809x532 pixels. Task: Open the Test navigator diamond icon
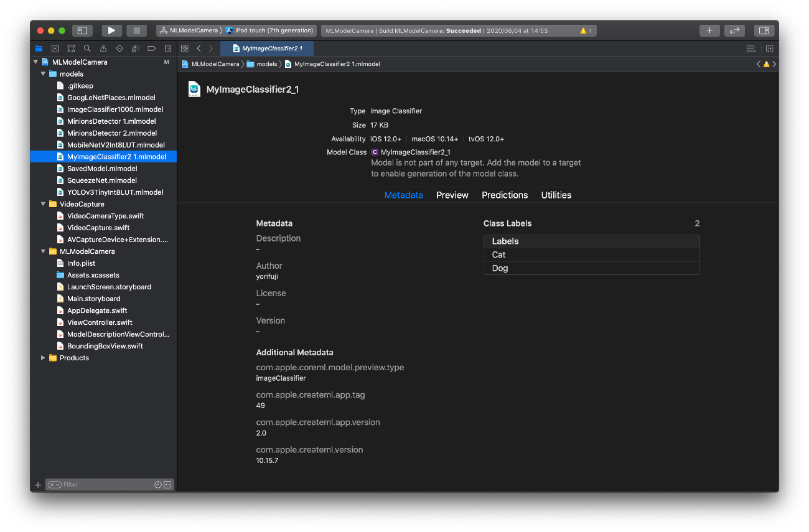tap(119, 49)
